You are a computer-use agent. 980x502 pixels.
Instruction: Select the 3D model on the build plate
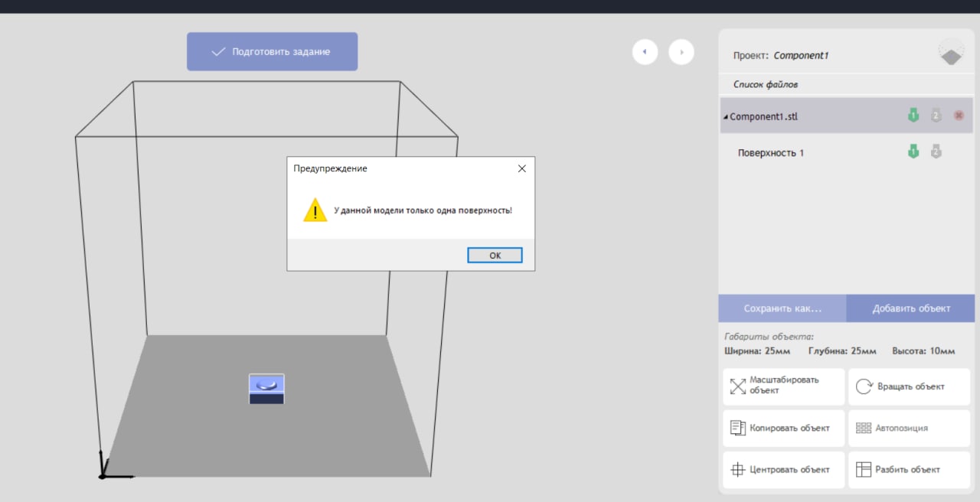pyautogui.click(x=266, y=389)
